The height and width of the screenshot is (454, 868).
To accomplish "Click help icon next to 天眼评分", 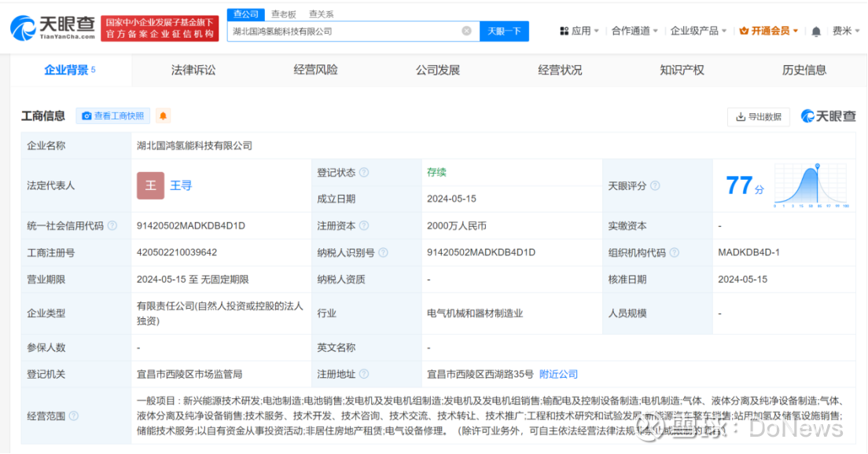I will point(655,186).
